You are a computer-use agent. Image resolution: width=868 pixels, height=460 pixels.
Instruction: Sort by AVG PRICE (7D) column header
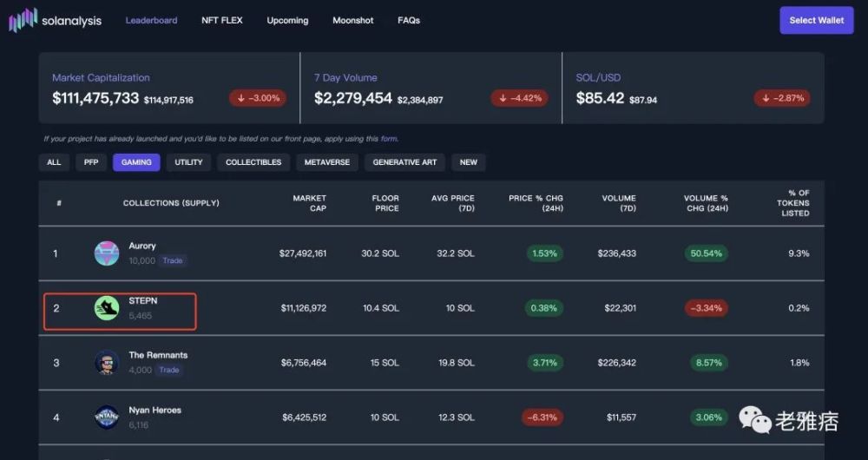[x=453, y=203]
